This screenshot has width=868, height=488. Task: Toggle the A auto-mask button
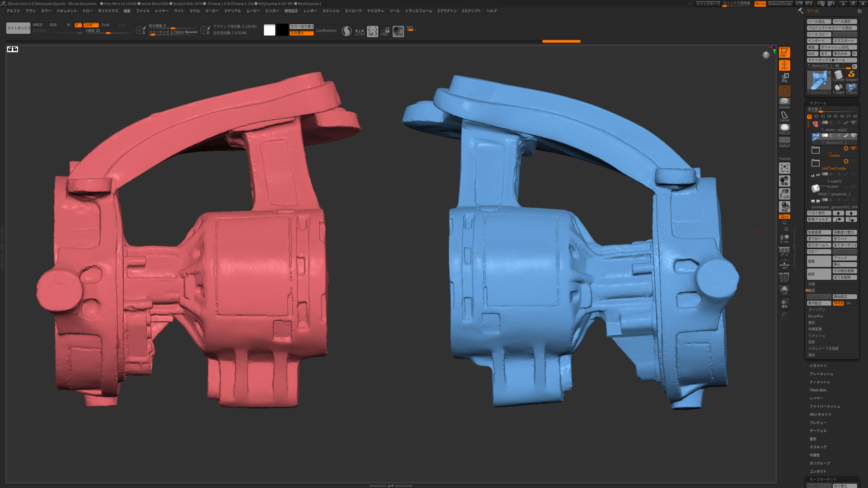click(78, 25)
